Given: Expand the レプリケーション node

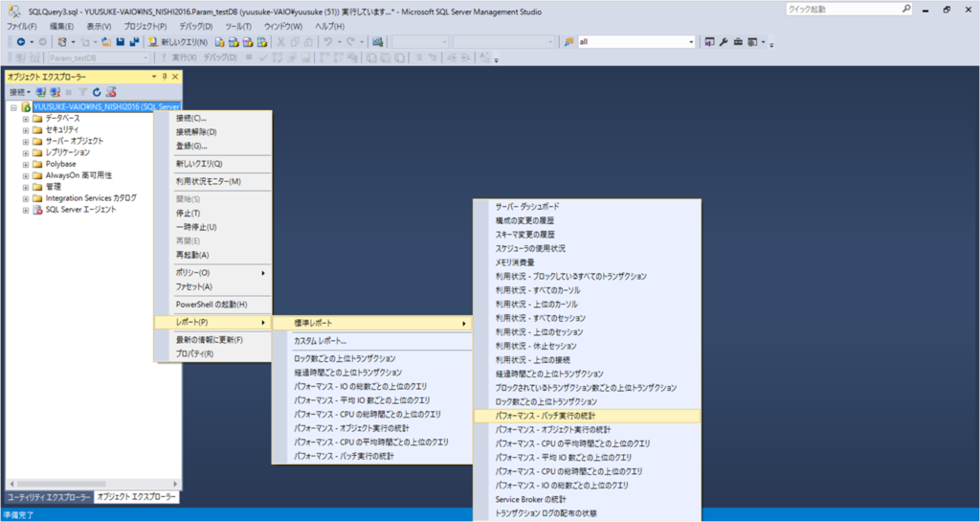Looking at the screenshot, I should (x=26, y=152).
